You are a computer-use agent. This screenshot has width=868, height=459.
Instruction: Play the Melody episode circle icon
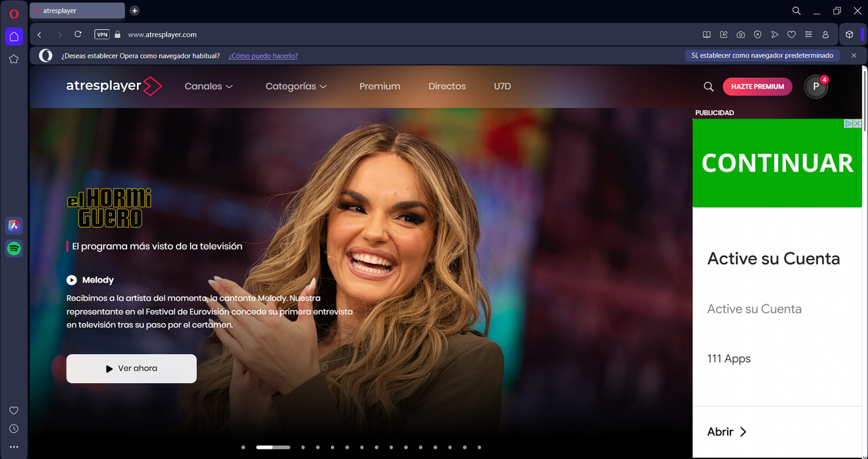click(x=72, y=280)
